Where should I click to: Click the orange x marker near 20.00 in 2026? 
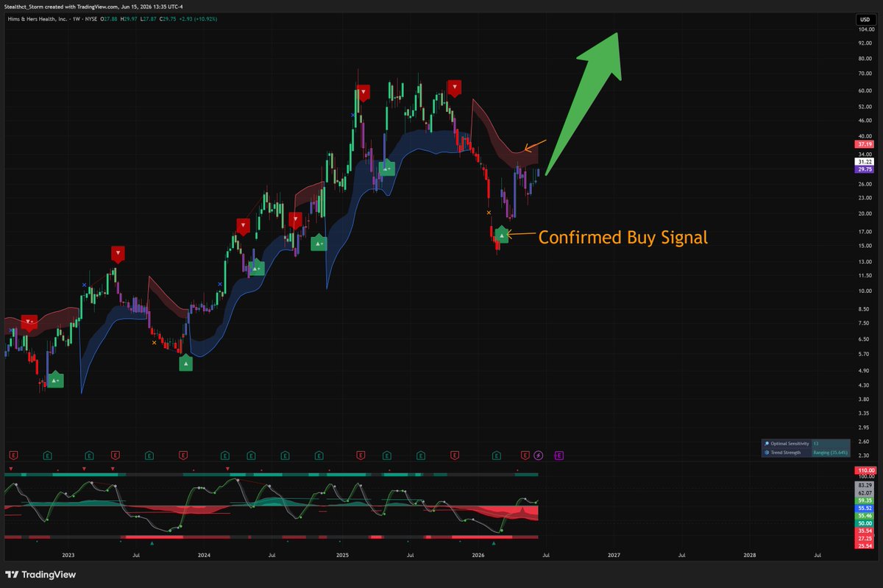489,213
